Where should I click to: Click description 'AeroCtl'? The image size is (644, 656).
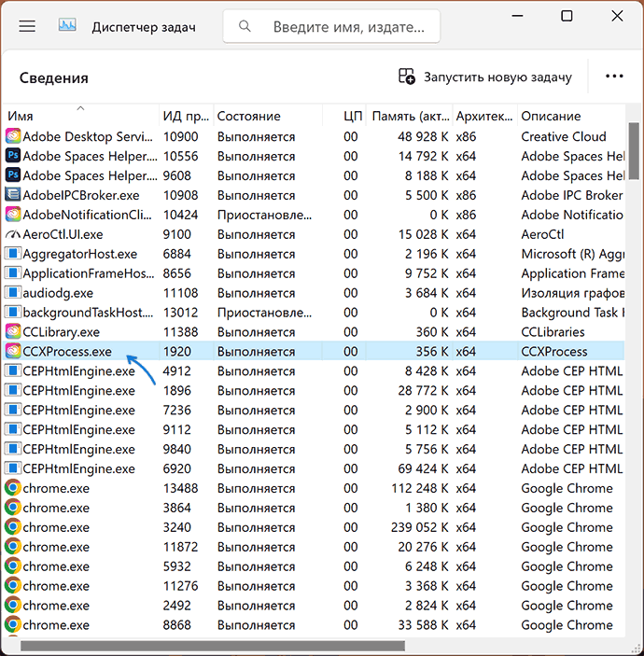point(542,234)
